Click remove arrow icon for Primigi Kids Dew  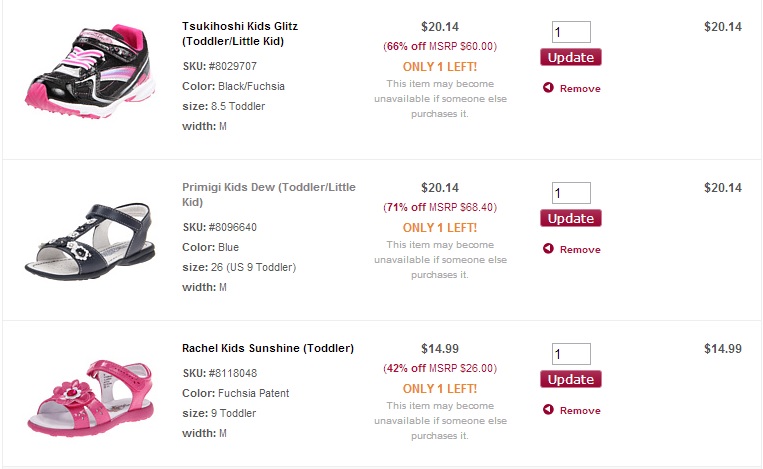pyautogui.click(x=548, y=249)
